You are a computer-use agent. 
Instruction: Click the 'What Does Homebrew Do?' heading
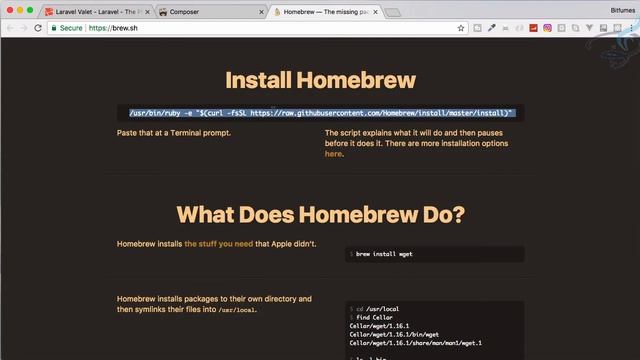(x=320, y=214)
